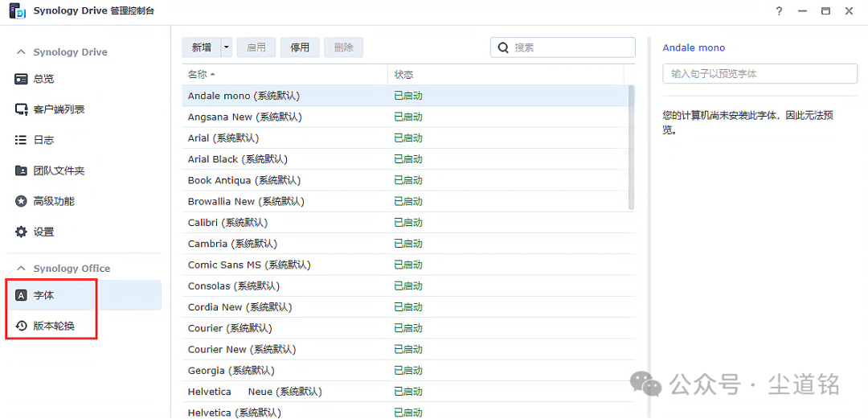Screen dimensions: 868x419
Task: Select 高级功能 star icon
Action: (22, 201)
